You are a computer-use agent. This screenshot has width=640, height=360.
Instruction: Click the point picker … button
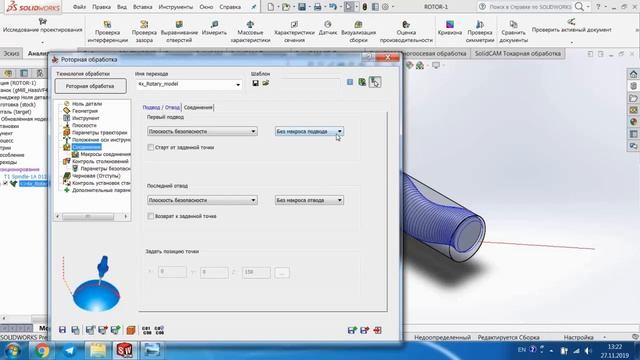click(x=282, y=273)
